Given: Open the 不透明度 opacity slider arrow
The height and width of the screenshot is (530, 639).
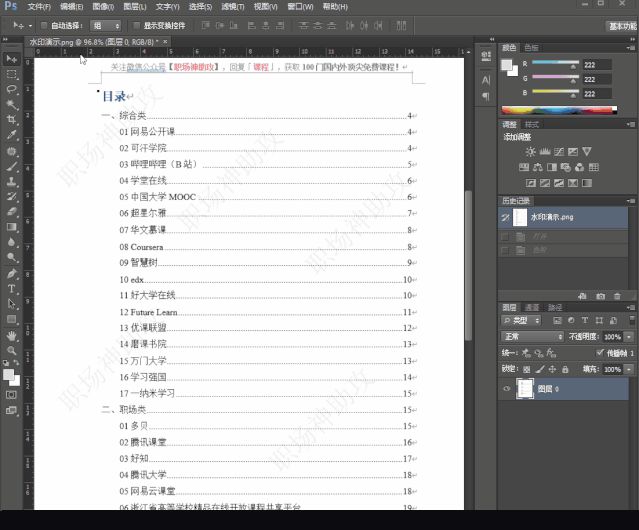Looking at the screenshot, I should pyautogui.click(x=629, y=337).
